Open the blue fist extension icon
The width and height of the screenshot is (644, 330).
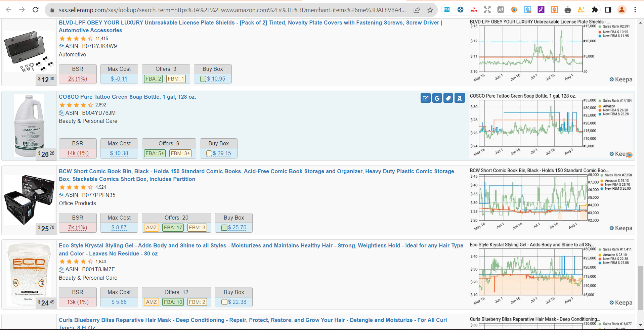click(527, 10)
